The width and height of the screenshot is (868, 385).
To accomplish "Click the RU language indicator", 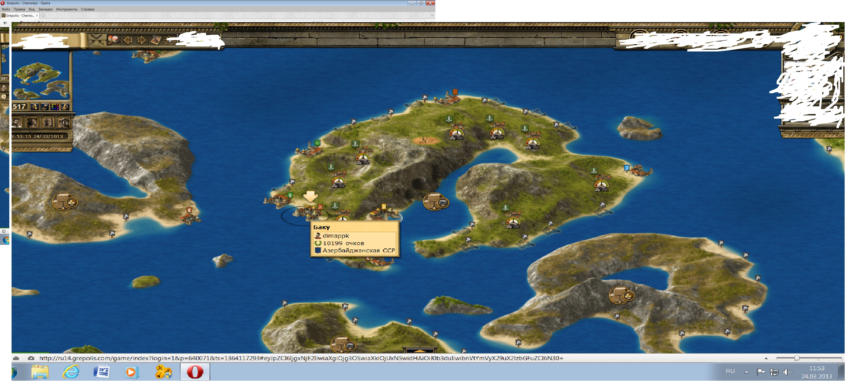I will click(x=730, y=371).
